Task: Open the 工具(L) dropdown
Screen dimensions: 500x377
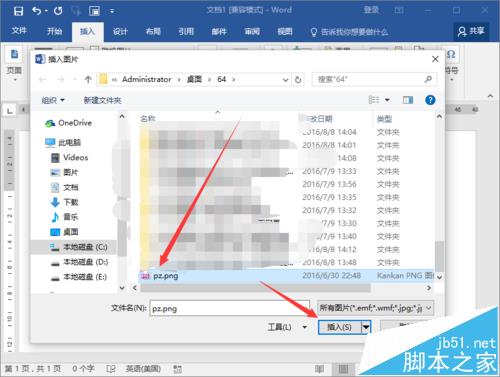Action: pyautogui.click(x=287, y=327)
